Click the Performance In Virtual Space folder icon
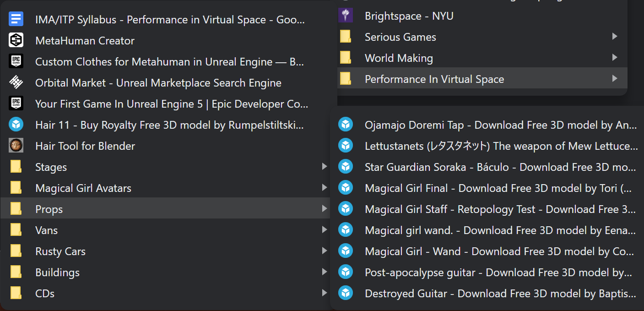The height and width of the screenshot is (311, 644). (x=346, y=79)
